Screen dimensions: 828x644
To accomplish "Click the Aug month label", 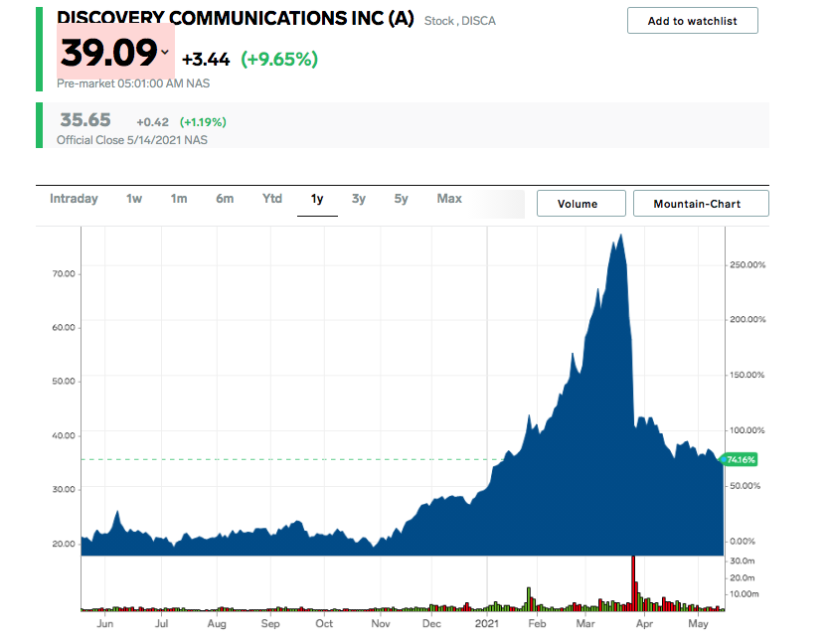I will pos(217,624).
